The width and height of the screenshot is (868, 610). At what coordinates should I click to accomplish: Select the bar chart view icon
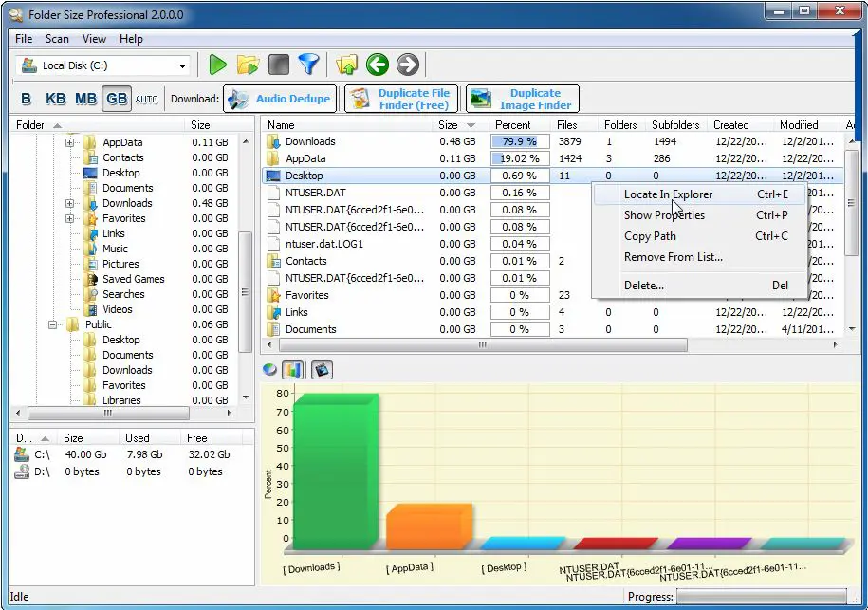point(293,370)
